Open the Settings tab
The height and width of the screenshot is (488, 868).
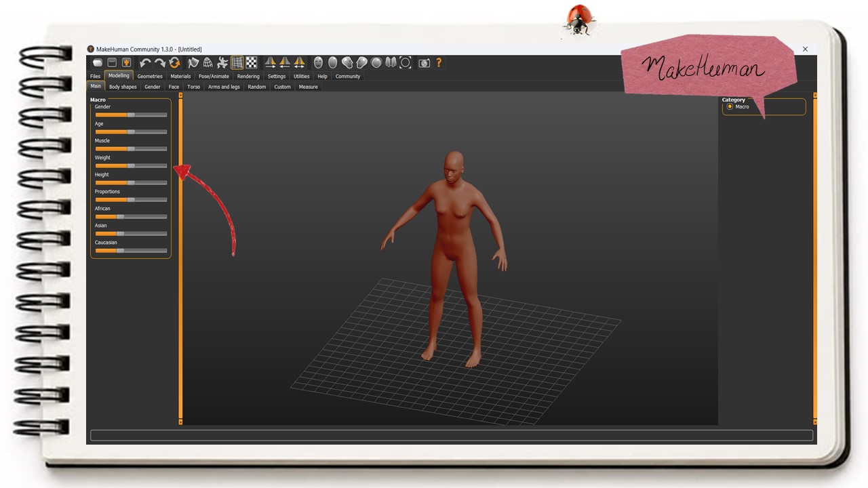(277, 77)
